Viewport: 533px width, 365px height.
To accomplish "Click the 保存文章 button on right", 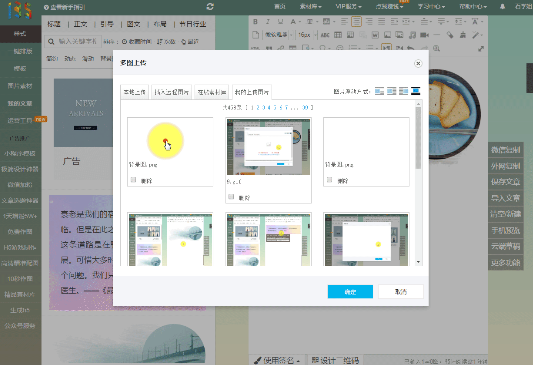I will coord(505,182).
